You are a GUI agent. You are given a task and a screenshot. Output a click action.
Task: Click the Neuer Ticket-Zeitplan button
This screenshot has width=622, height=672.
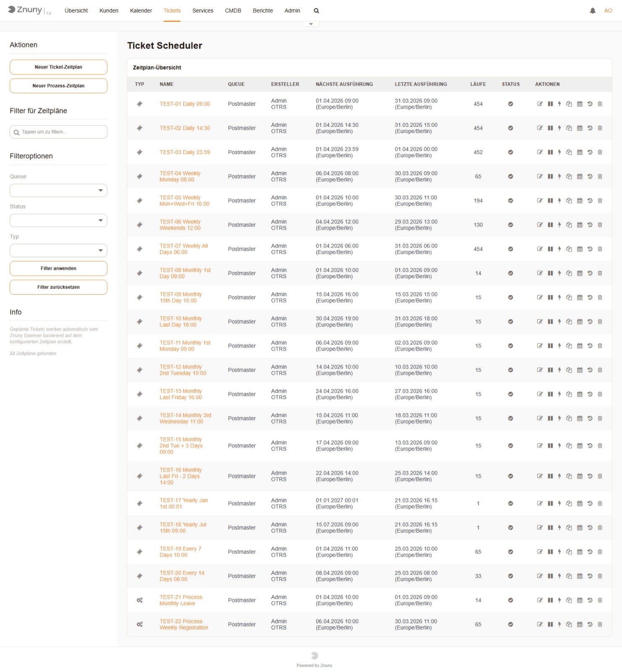[58, 67]
